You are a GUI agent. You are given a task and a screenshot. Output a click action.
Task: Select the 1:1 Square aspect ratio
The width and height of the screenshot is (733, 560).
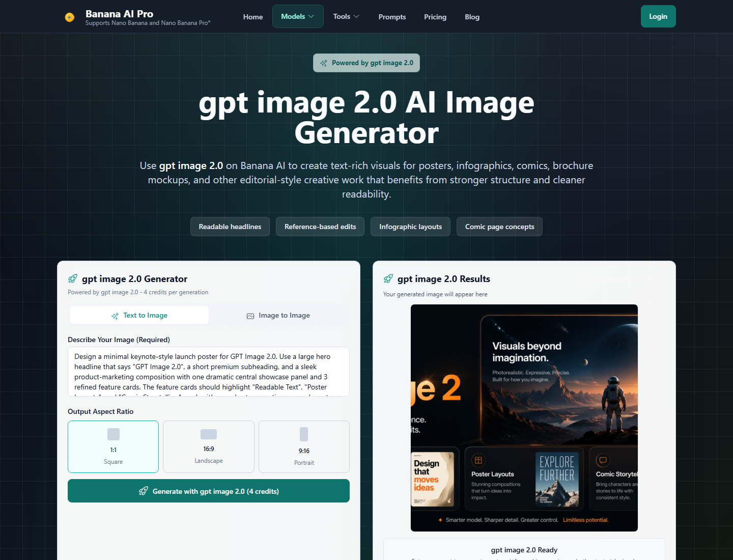tap(113, 446)
